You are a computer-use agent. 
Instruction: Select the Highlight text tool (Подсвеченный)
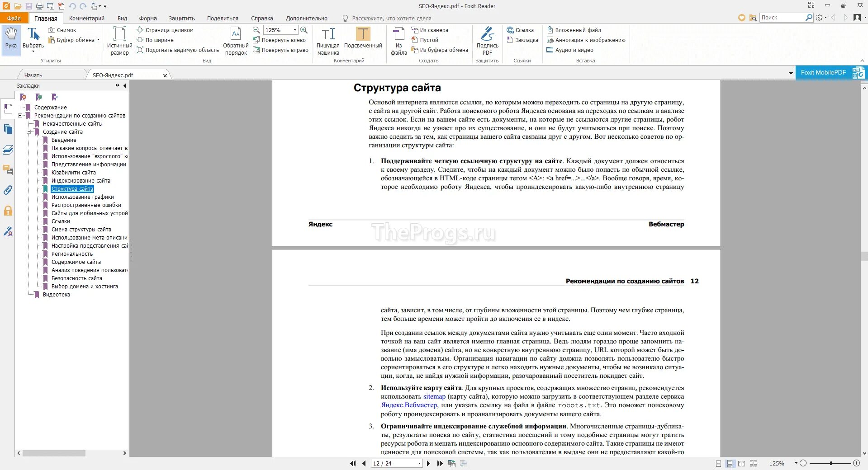pos(363,40)
